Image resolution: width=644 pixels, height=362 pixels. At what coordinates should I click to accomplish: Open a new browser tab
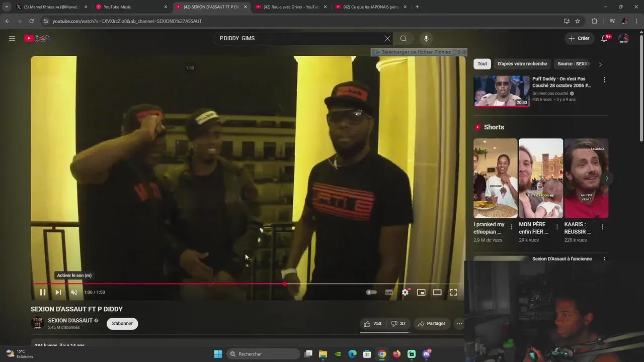417,7
